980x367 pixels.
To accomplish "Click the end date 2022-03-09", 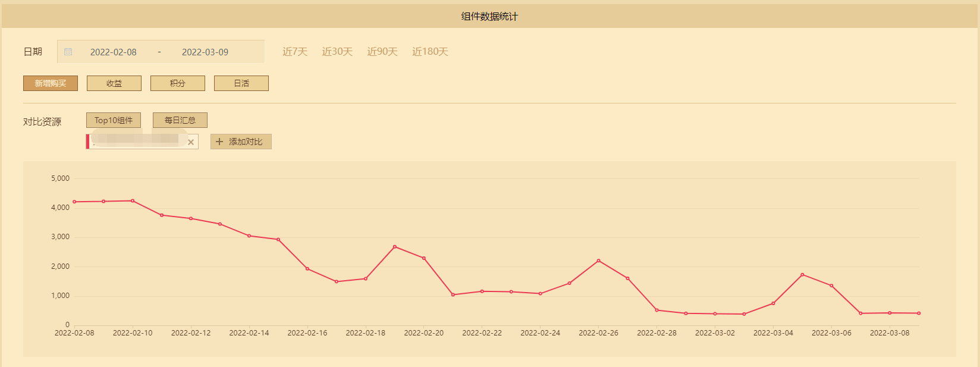I will pyautogui.click(x=205, y=52).
